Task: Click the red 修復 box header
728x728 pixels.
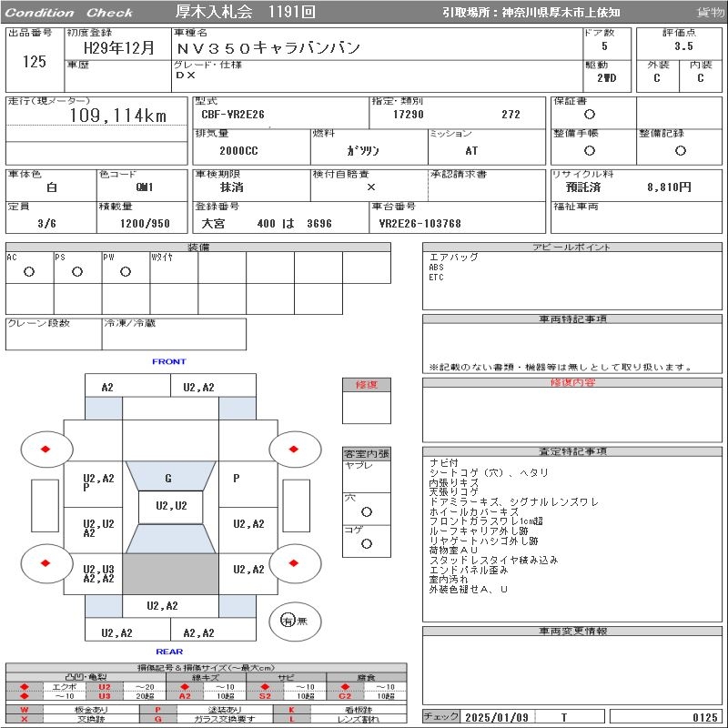Action: [367, 385]
